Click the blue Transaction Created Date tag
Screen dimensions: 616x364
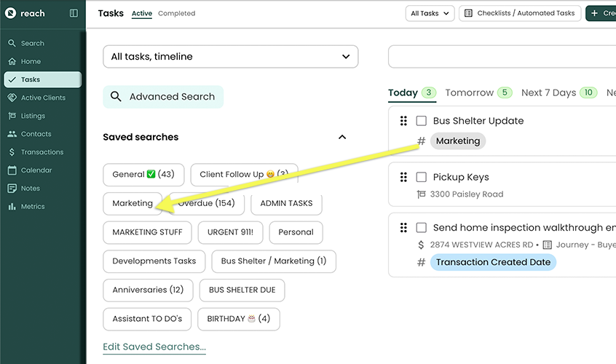coord(493,262)
